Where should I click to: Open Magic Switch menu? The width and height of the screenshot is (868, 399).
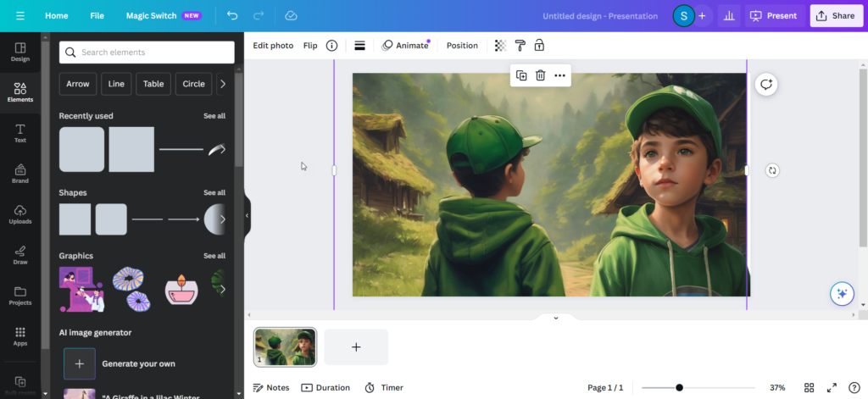[x=164, y=15]
